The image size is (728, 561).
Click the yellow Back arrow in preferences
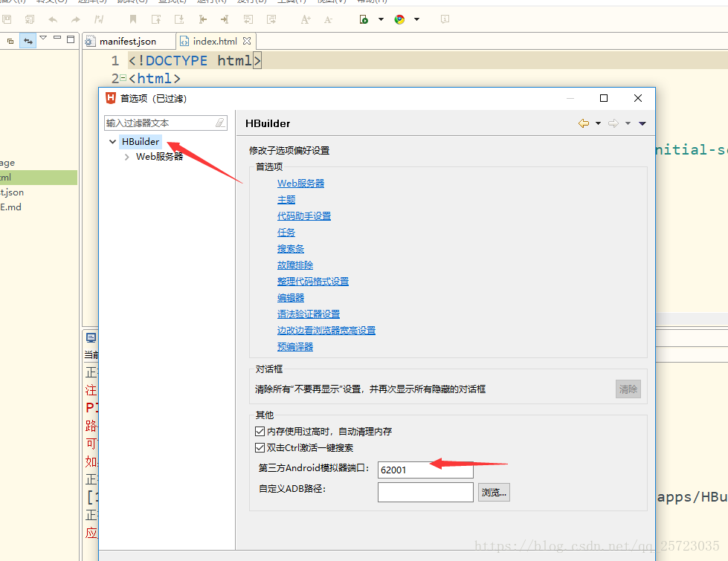pos(584,123)
